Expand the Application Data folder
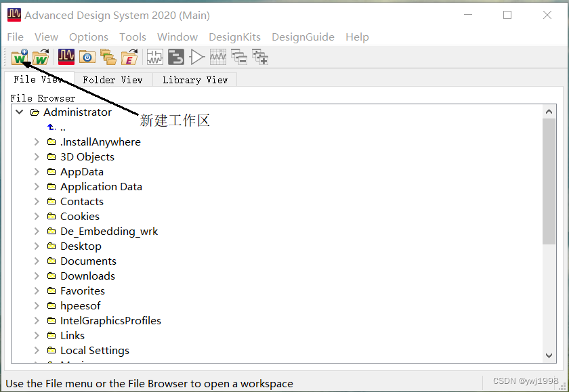 pos(37,186)
